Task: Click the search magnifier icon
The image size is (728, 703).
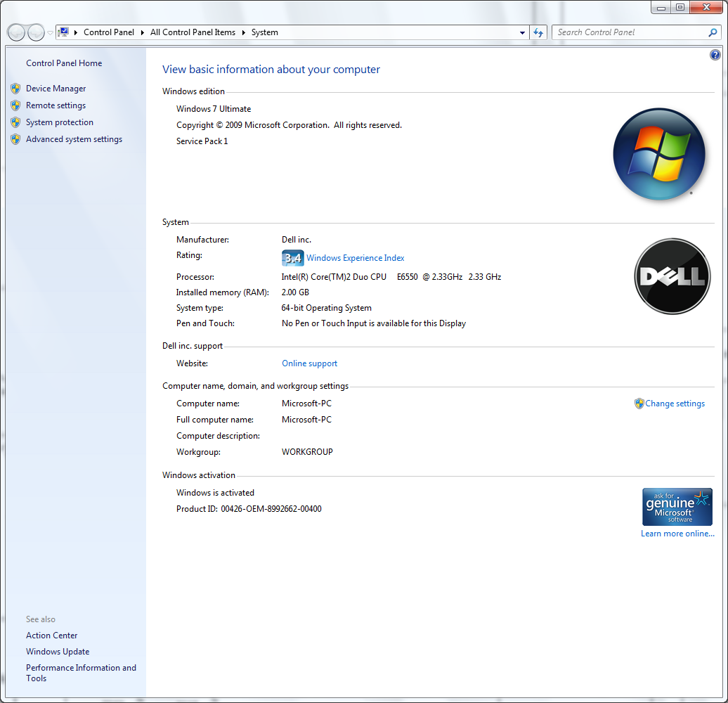Action: tap(713, 32)
